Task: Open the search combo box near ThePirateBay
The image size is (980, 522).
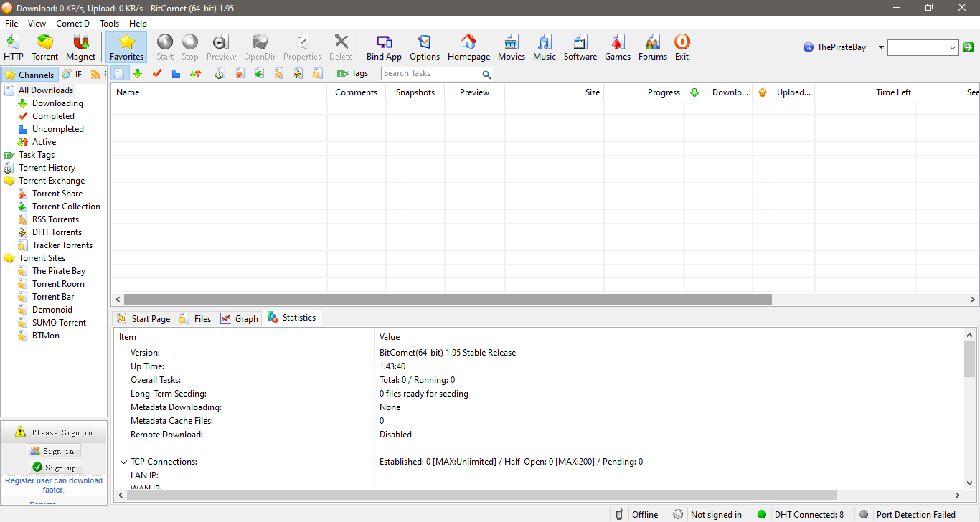Action: [923, 47]
